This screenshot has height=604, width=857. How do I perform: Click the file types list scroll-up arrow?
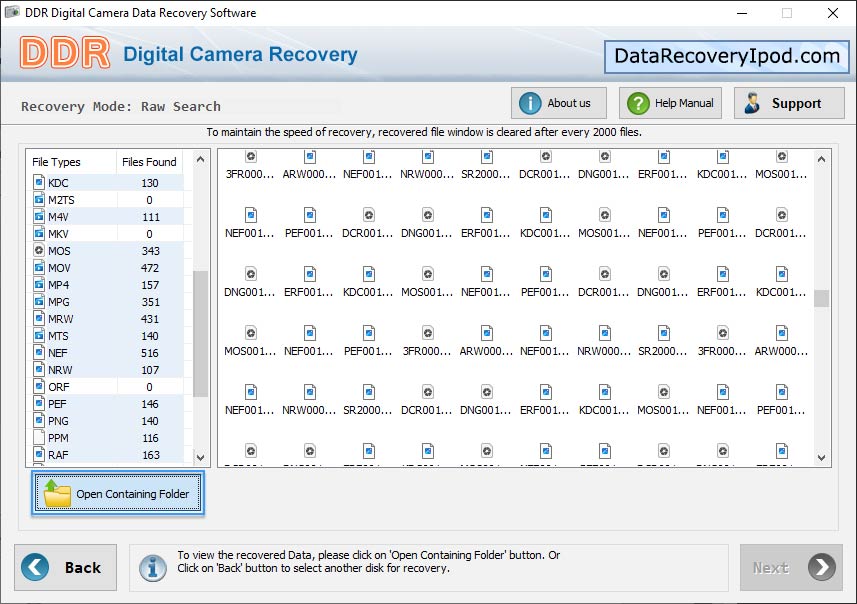click(x=201, y=160)
